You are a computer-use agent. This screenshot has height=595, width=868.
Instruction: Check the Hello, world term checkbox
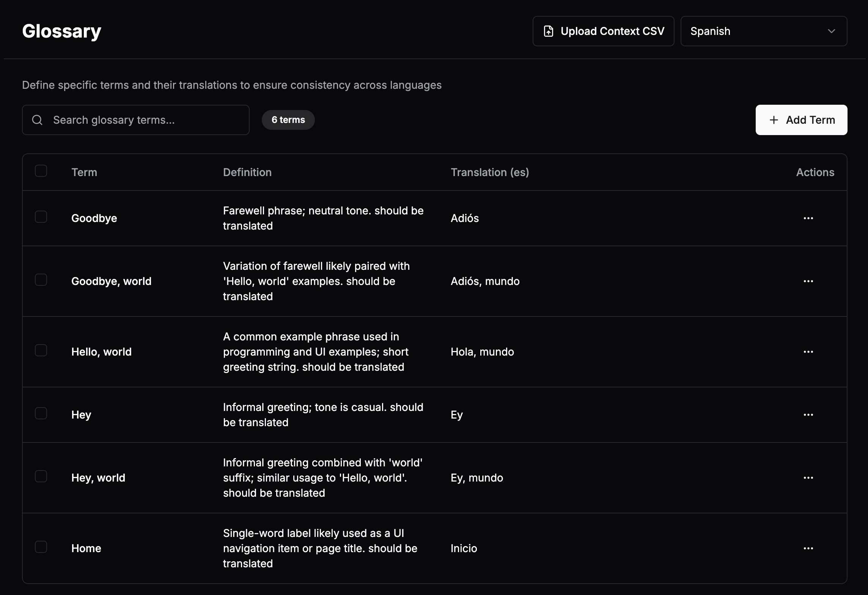pos(41,350)
